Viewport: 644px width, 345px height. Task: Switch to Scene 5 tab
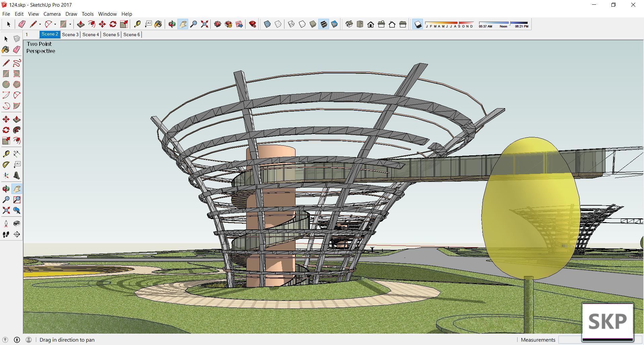click(111, 34)
